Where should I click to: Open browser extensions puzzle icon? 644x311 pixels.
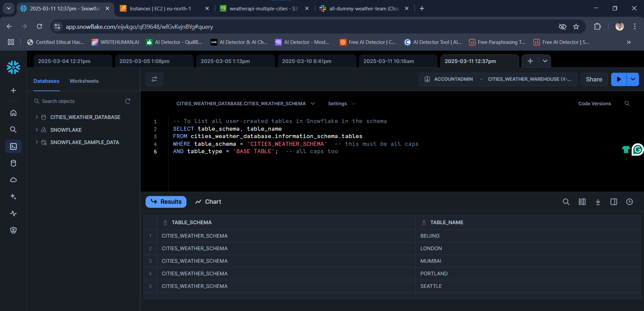pyautogui.click(x=597, y=26)
